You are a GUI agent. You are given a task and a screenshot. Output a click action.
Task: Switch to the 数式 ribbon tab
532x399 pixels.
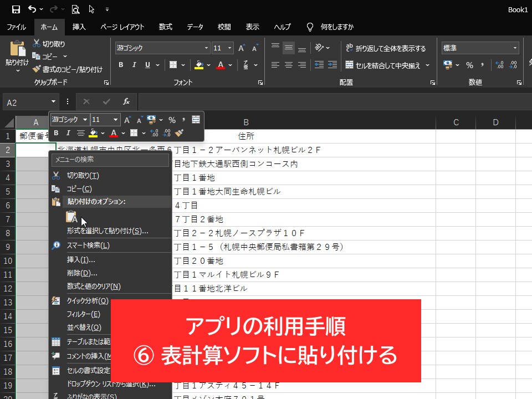[x=166, y=27]
